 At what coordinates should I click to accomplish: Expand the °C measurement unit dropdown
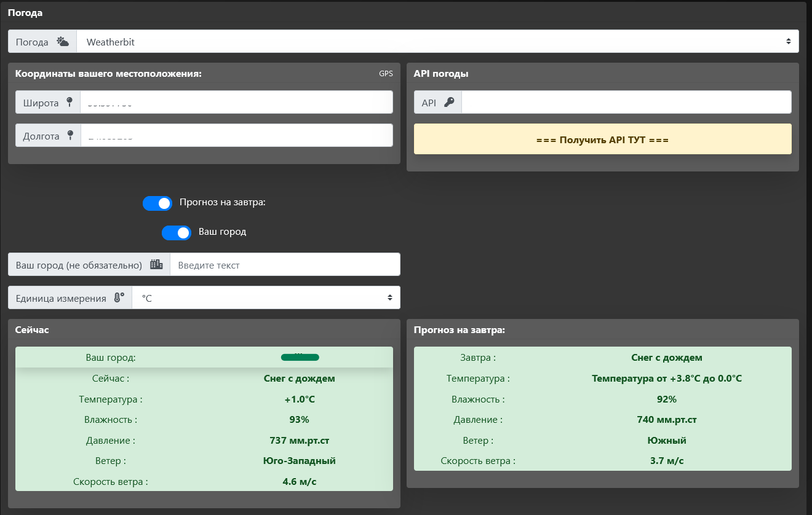(266, 297)
